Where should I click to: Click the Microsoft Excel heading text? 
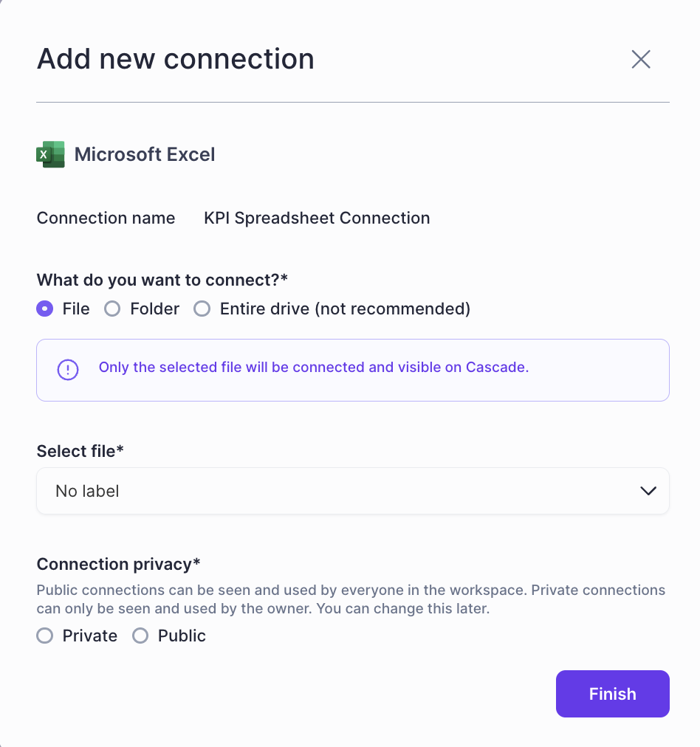point(145,154)
